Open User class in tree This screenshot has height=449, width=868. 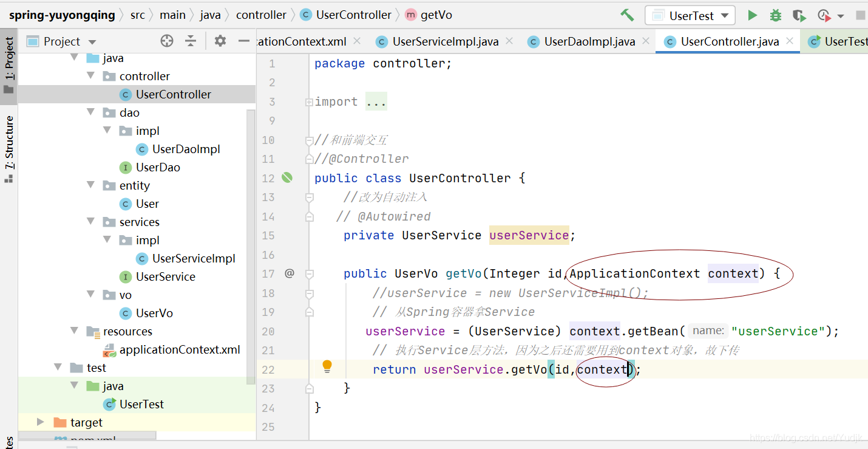pos(147,204)
